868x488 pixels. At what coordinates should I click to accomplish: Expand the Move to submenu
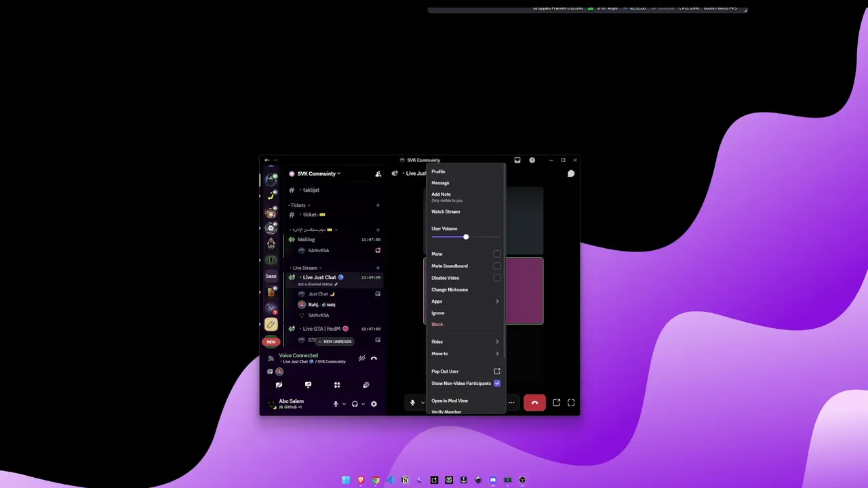[x=465, y=354]
